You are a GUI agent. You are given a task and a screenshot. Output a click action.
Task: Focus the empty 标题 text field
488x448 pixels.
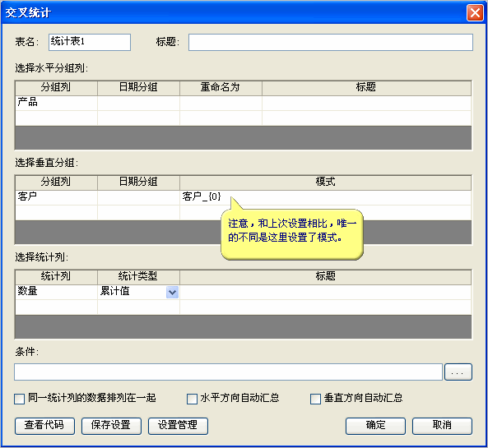pyautogui.click(x=331, y=42)
